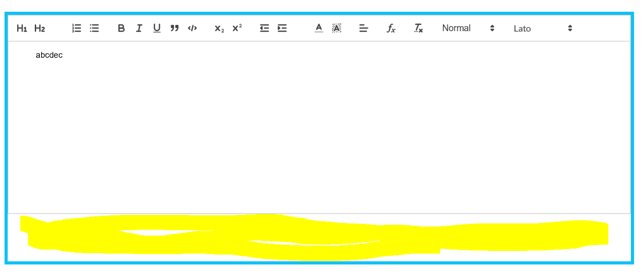Viewport: 644px width, 278px height.
Task: Increase the indent level
Action: tap(282, 28)
